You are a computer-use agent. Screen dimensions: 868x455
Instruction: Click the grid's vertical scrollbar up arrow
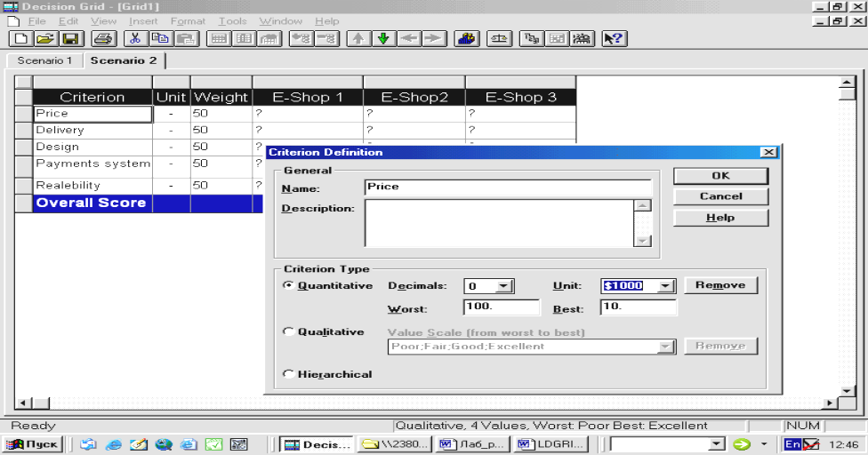[x=847, y=83]
